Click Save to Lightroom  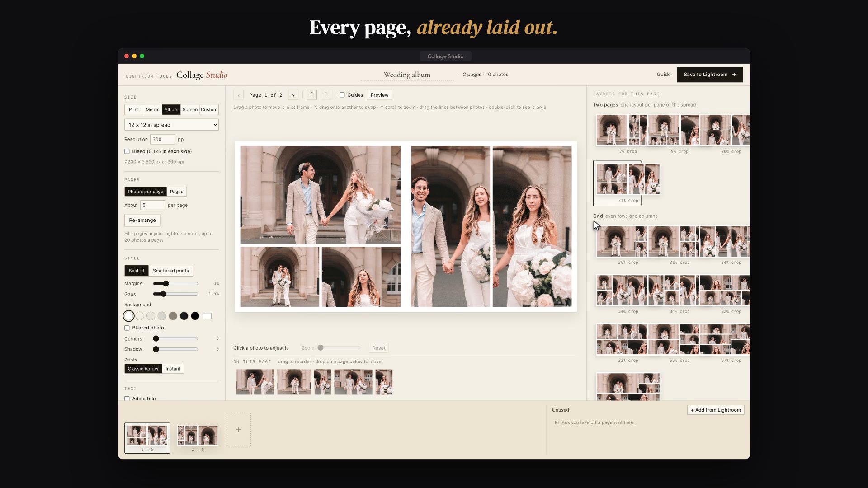[710, 75]
